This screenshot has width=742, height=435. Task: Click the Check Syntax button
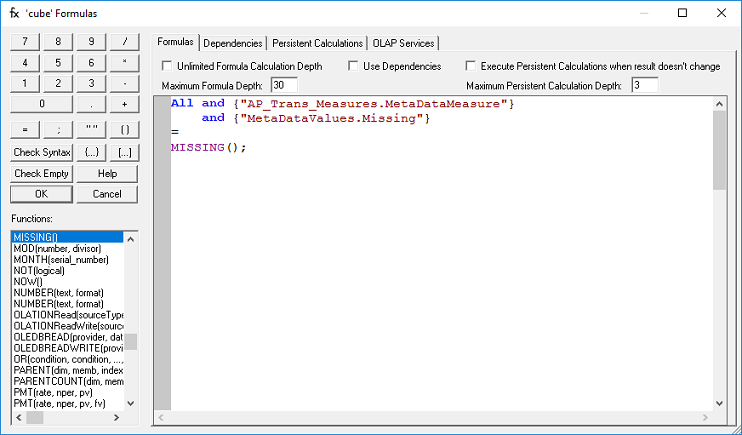(42, 152)
